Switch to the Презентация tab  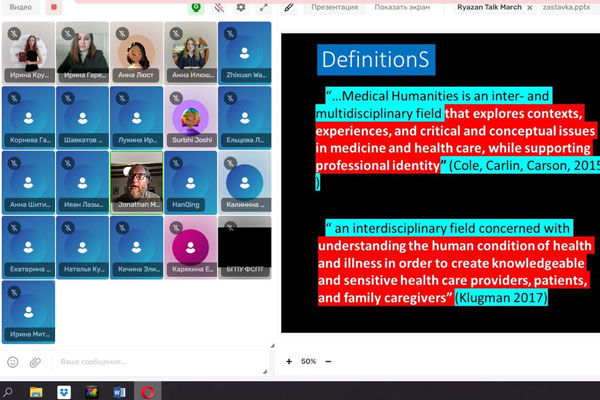pos(334,7)
